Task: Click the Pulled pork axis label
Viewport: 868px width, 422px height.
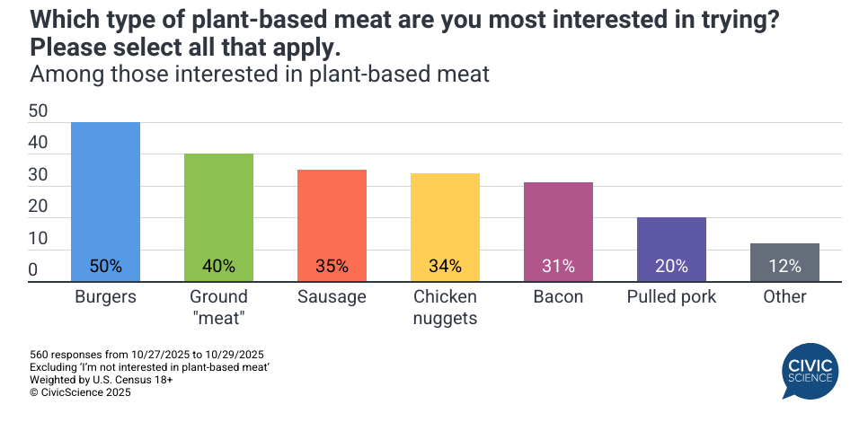Action: (x=671, y=297)
